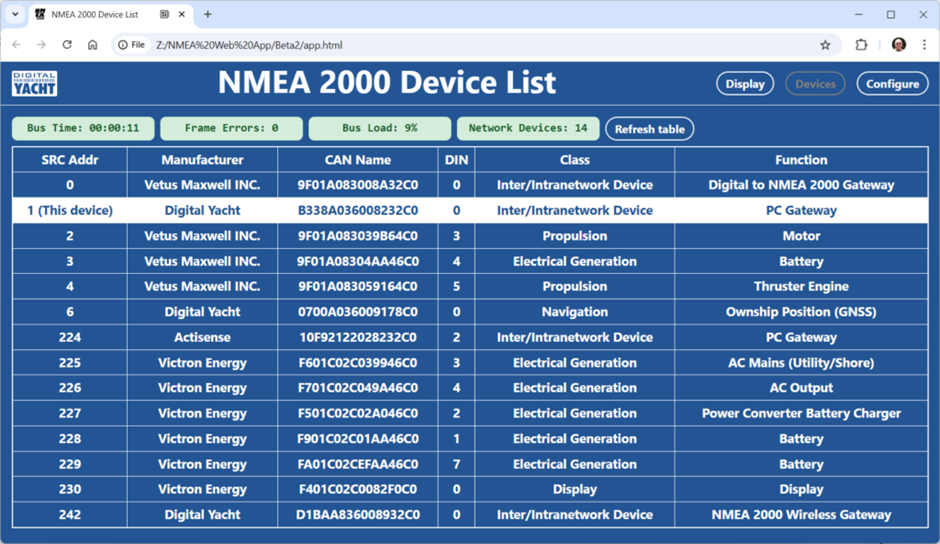The image size is (940, 544).
Task: Select the Actisense PC Gateway row
Action: tap(470, 337)
